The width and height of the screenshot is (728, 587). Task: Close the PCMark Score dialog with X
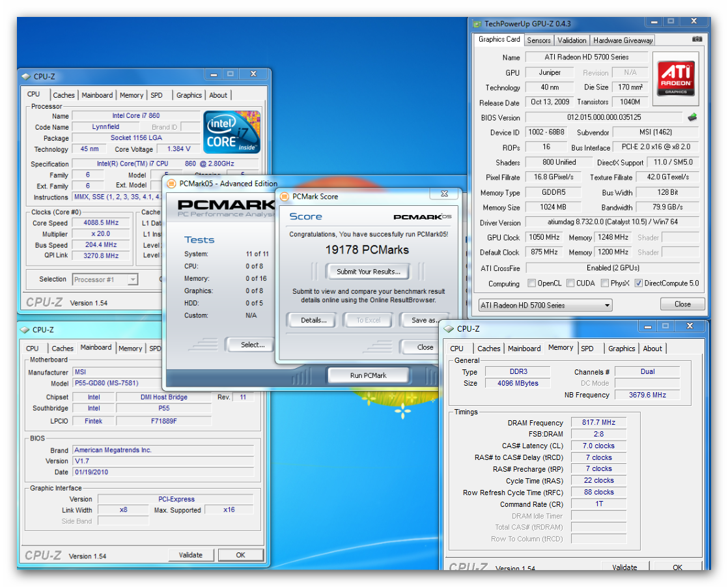(444, 193)
